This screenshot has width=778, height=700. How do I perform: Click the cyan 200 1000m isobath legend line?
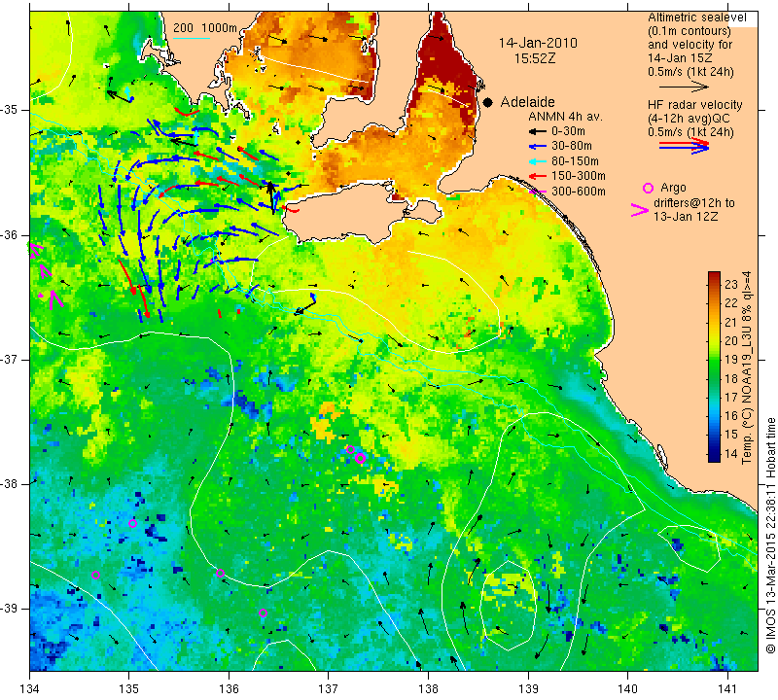192,38
